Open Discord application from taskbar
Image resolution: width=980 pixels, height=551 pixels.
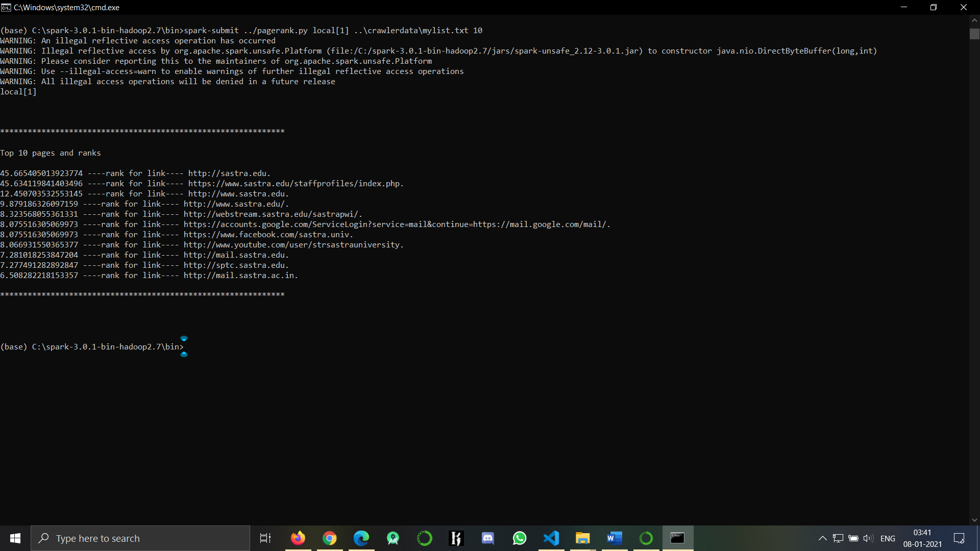[487, 538]
